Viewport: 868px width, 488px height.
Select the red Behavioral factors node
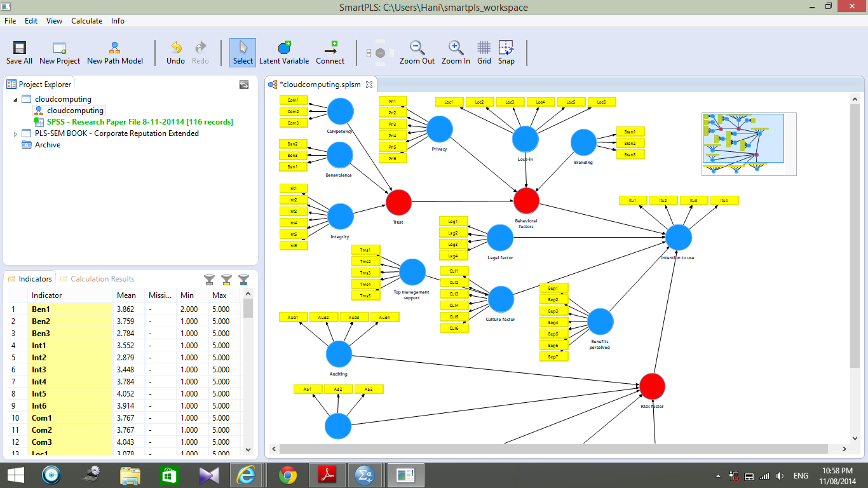coord(526,201)
